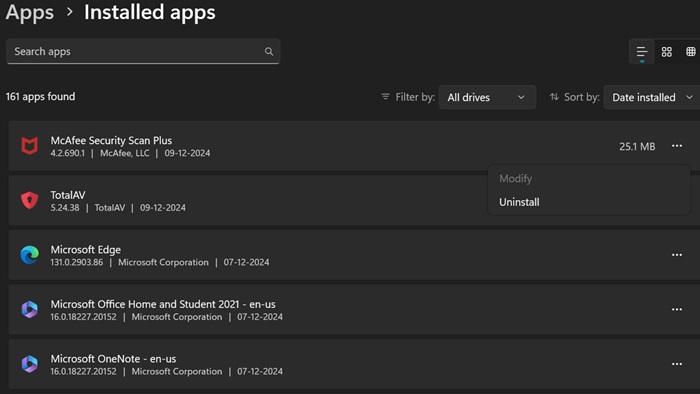Click the filter lines icon
Viewport: 700px width, 394px height.
pos(385,96)
